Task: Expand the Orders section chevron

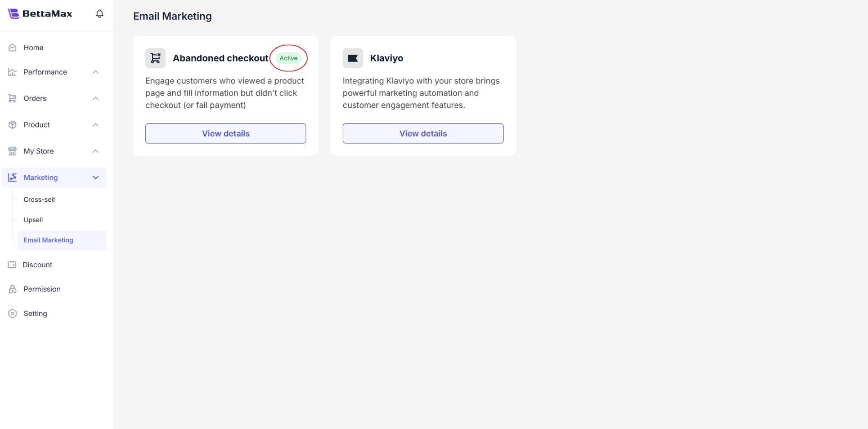Action: pyautogui.click(x=96, y=98)
